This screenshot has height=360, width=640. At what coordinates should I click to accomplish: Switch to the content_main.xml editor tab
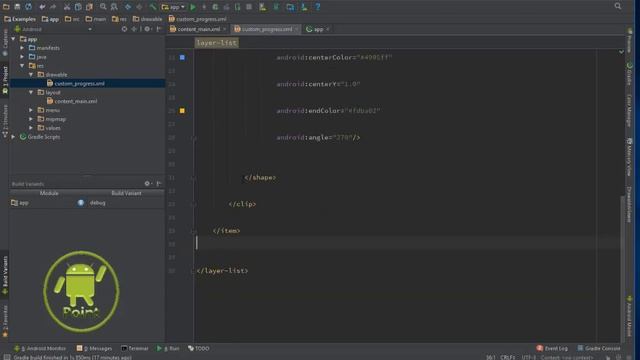click(x=198, y=29)
